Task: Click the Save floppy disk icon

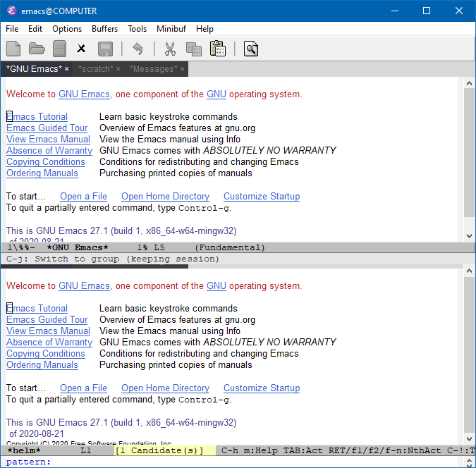Action: [x=105, y=49]
